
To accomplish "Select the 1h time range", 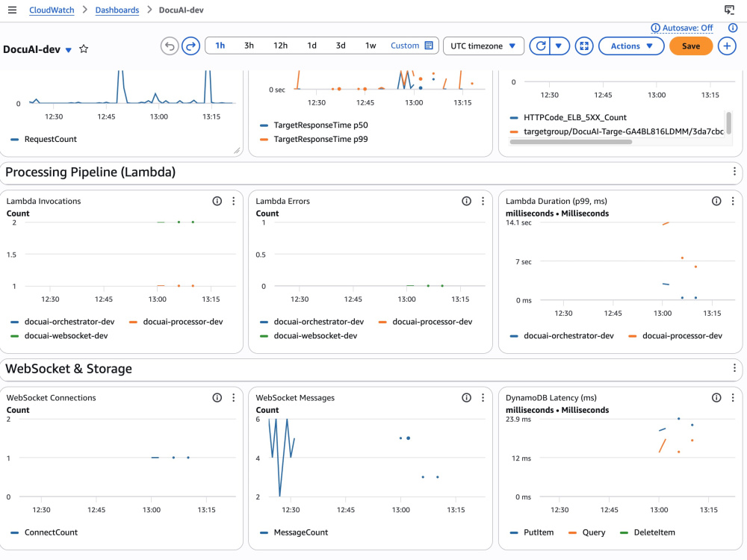I will 220,46.
